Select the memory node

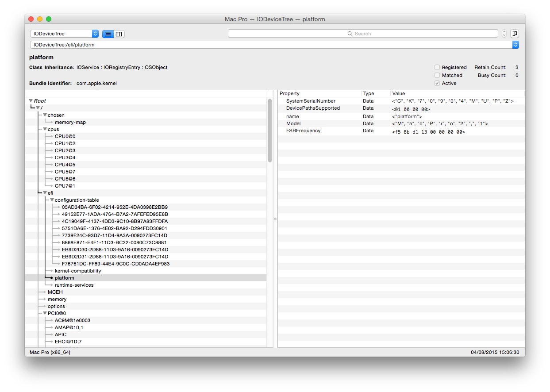point(57,299)
